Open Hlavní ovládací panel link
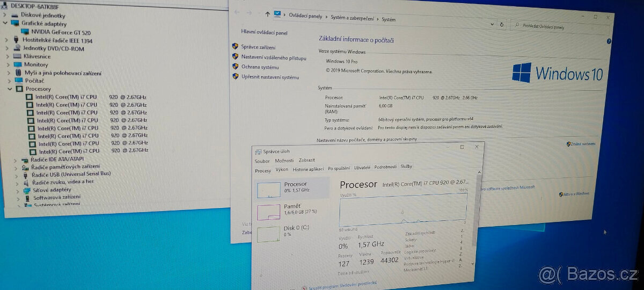644x290 pixels. (264, 33)
